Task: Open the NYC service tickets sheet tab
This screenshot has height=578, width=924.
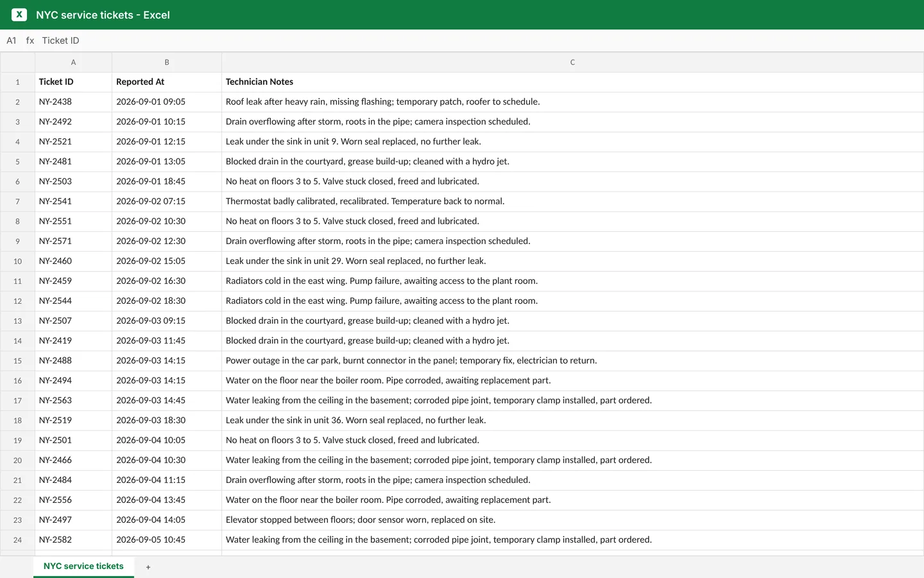Action: (83, 566)
